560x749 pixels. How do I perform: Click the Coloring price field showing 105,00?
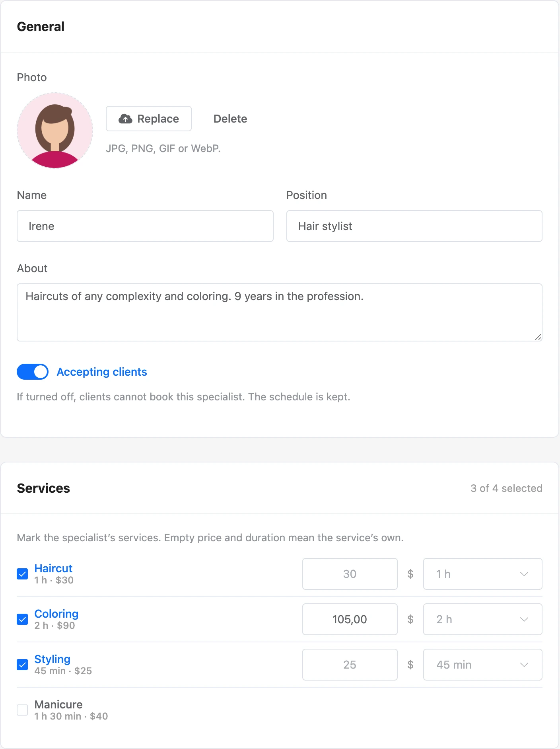pyautogui.click(x=350, y=619)
